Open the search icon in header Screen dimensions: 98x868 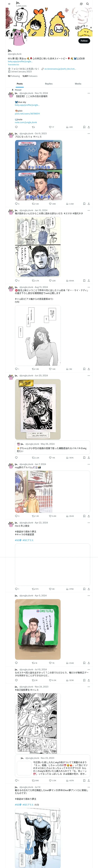pos(88,4)
